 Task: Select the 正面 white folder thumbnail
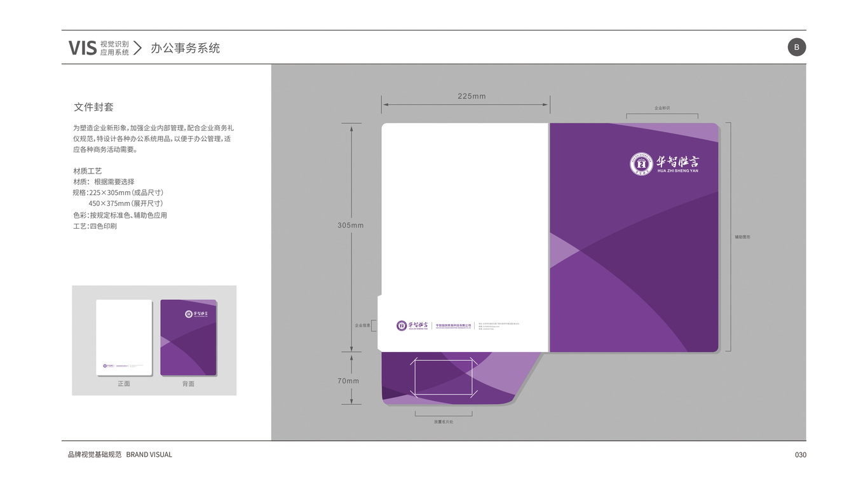tap(124, 338)
